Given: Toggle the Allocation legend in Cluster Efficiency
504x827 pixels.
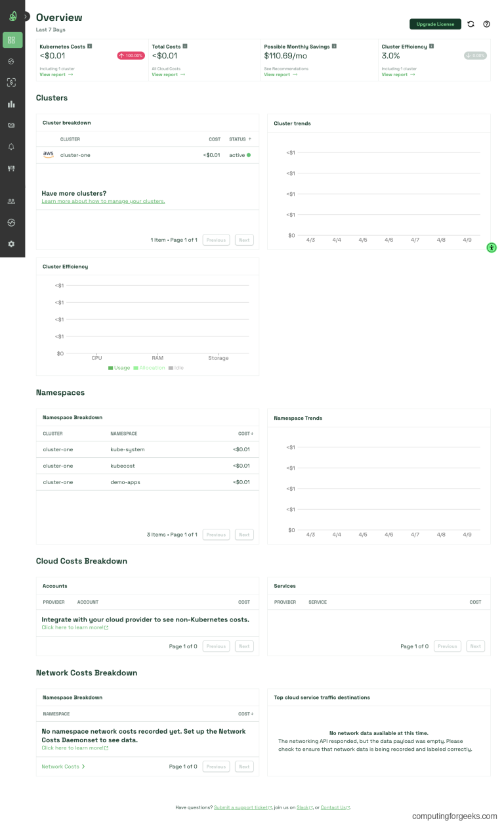Looking at the screenshot, I should 149,368.
